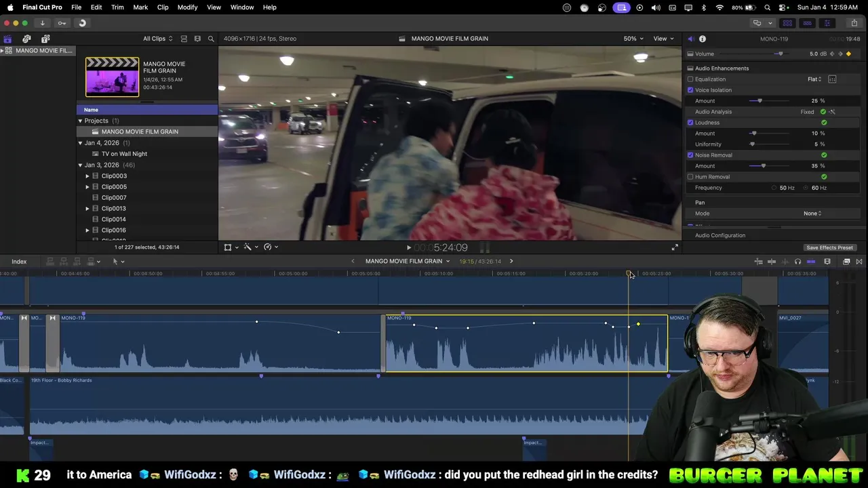Image resolution: width=868 pixels, height=488 pixels.
Task: Open the Window menu
Action: (242, 7)
